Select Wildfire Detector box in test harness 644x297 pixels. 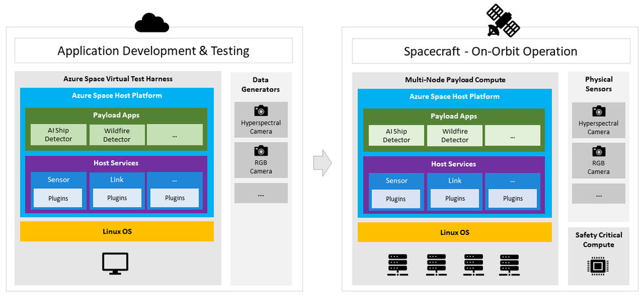117,134
